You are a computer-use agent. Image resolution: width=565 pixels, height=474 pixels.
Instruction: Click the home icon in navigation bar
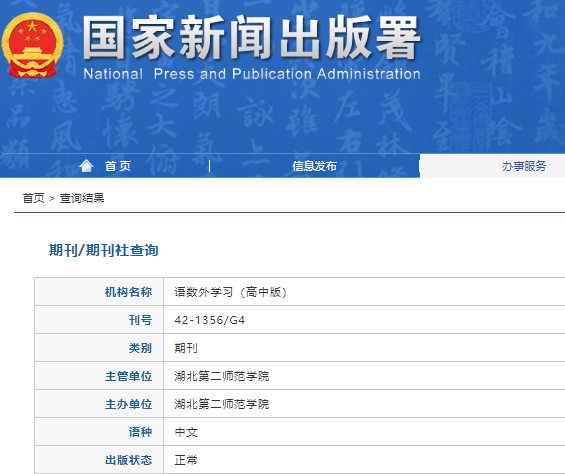[x=86, y=166]
